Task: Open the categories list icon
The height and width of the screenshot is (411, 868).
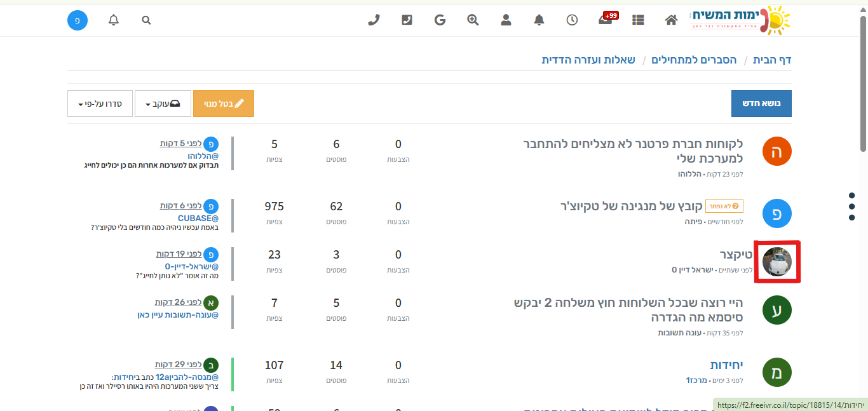Action: 638,20
